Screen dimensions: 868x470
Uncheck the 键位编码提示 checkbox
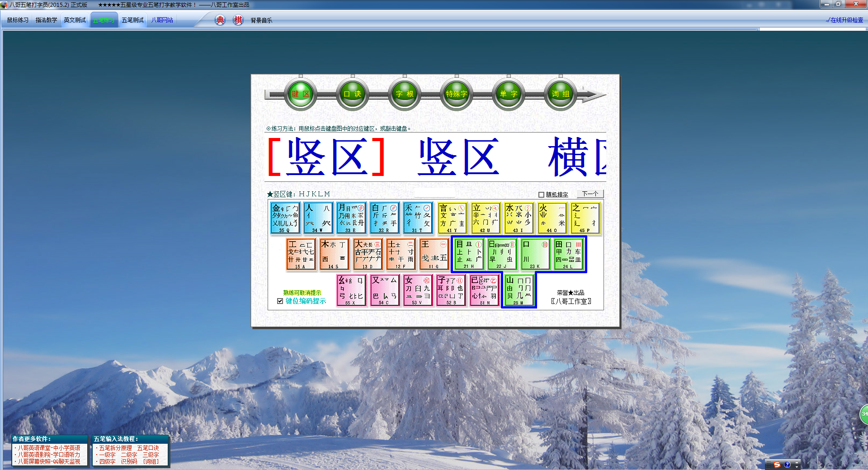(280, 301)
